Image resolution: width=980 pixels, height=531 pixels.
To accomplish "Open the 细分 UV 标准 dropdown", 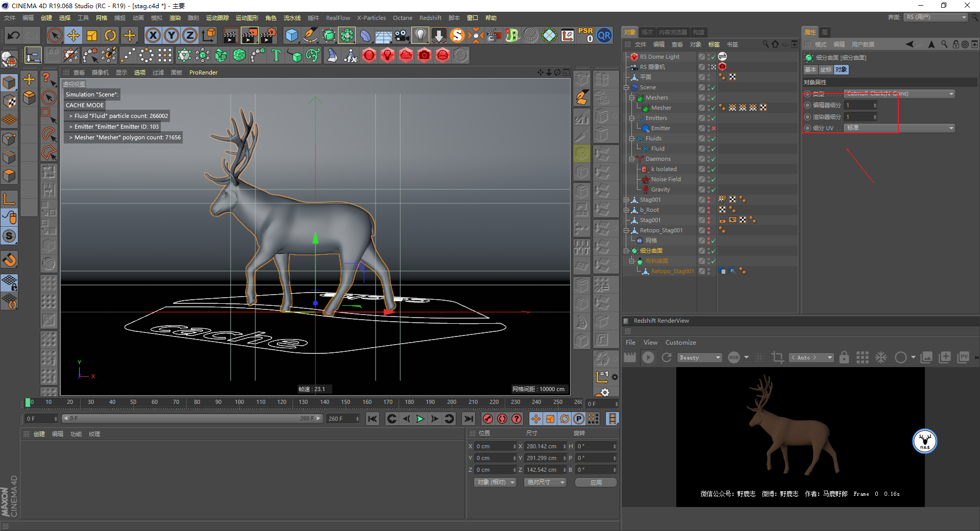I will point(899,128).
